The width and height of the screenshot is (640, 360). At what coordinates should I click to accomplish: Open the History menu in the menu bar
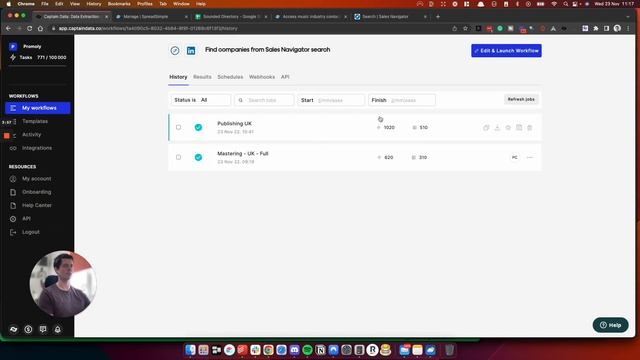tap(93, 4)
